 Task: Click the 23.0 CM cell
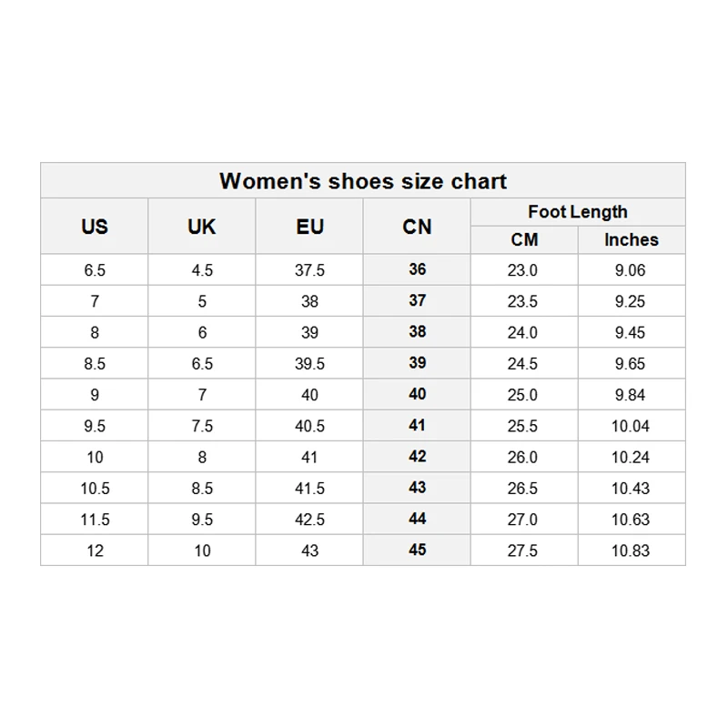click(x=522, y=270)
